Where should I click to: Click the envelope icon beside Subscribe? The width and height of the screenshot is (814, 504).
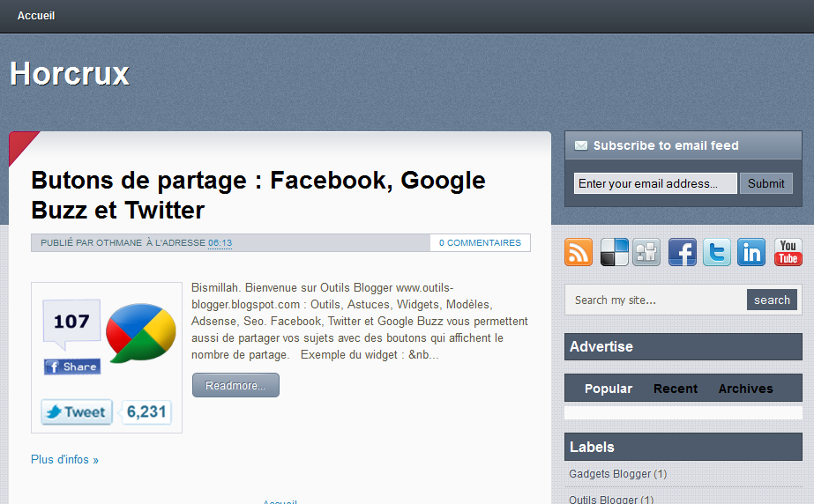tap(581, 145)
